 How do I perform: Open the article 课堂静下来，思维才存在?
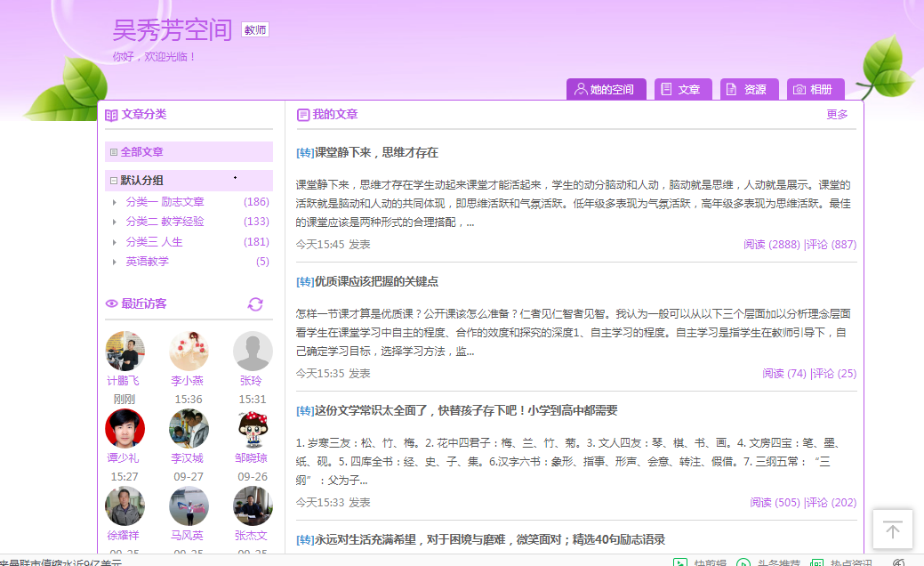tap(381, 152)
